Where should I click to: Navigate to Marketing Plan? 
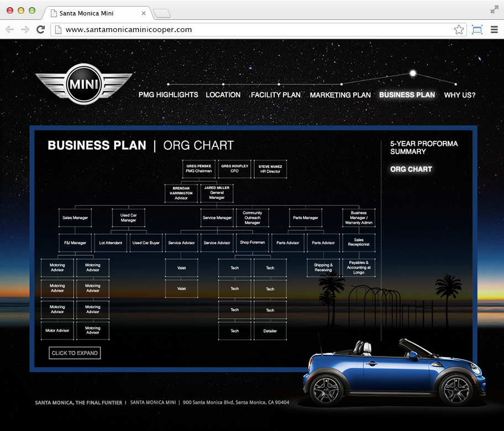[x=340, y=95]
